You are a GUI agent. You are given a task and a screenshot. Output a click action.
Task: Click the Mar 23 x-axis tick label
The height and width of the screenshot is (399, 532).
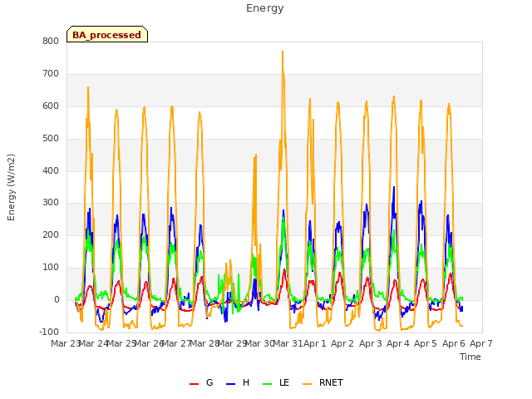(x=66, y=343)
